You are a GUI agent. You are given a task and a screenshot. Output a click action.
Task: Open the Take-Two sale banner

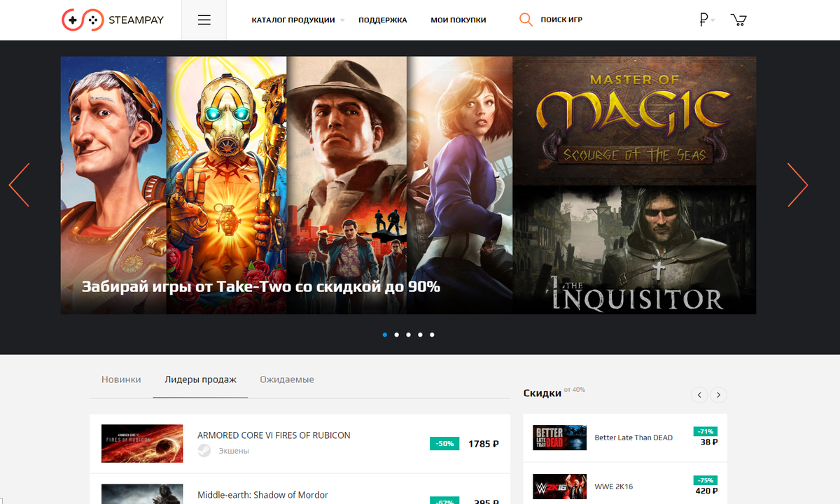(x=286, y=185)
